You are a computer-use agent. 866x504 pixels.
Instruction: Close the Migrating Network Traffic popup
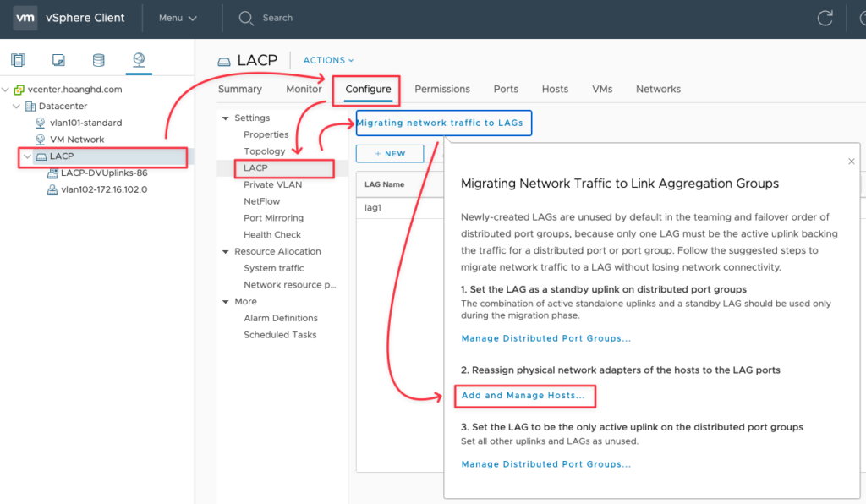[851, 162]
